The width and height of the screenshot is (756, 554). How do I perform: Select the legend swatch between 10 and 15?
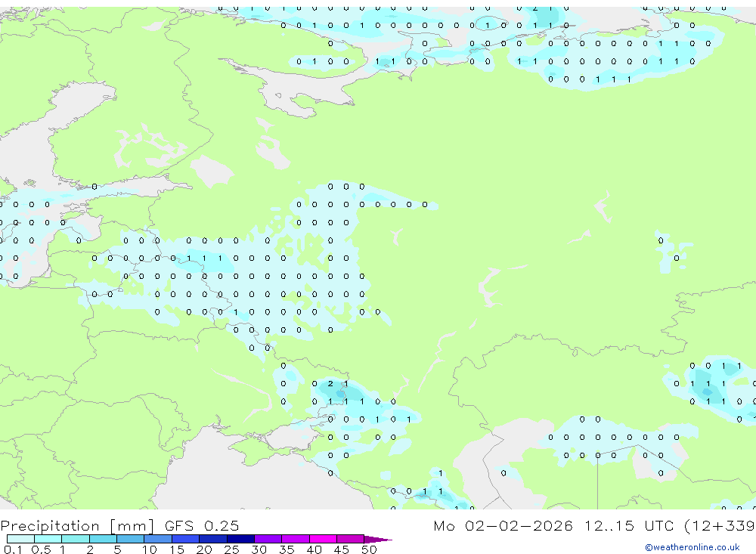coord(158,539)
